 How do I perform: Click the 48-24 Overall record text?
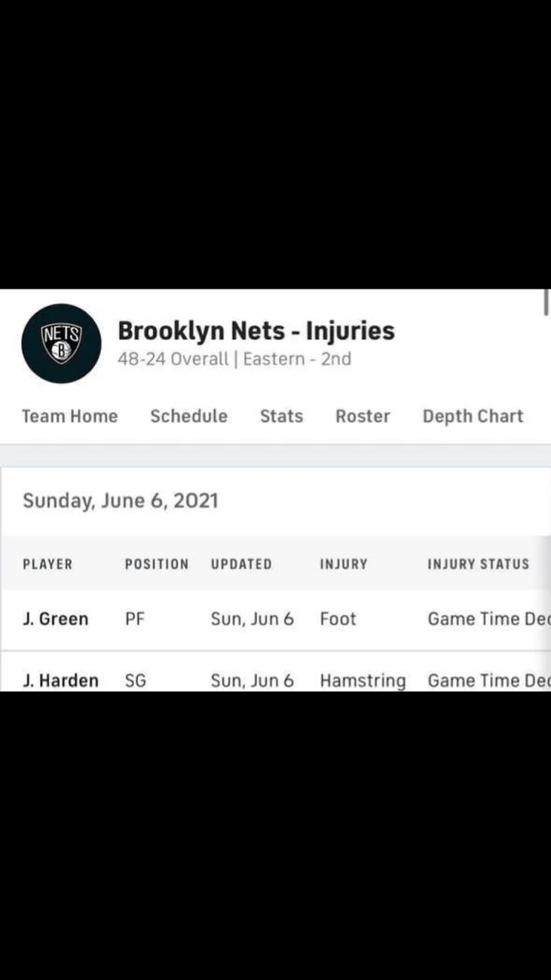pos(173,359)
